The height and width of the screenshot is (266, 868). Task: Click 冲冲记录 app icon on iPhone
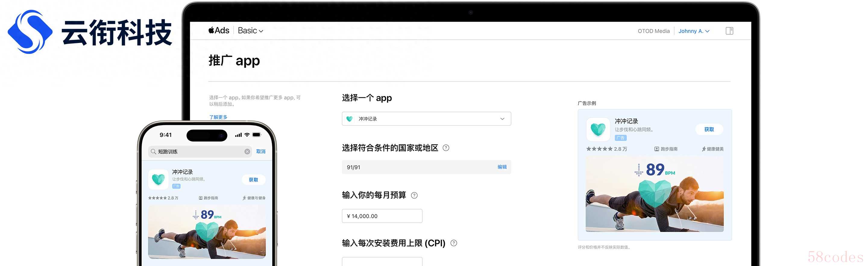tap(158, 179)
